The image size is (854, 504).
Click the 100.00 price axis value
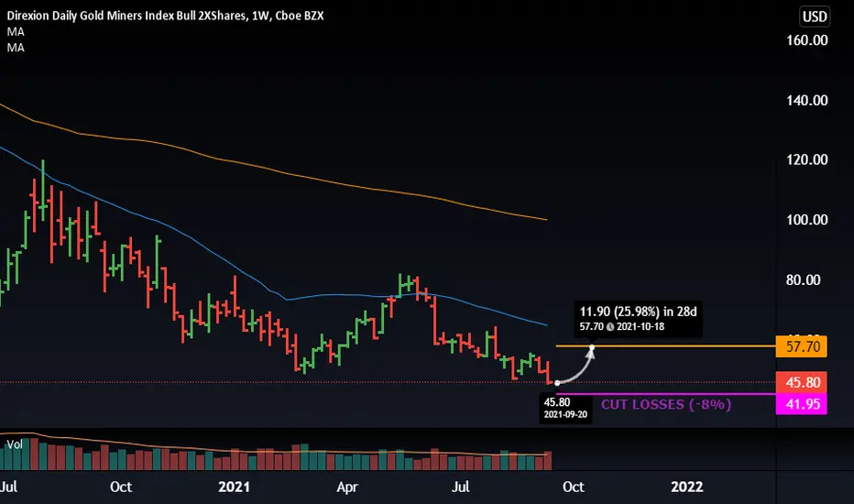(x=806, y=220)
